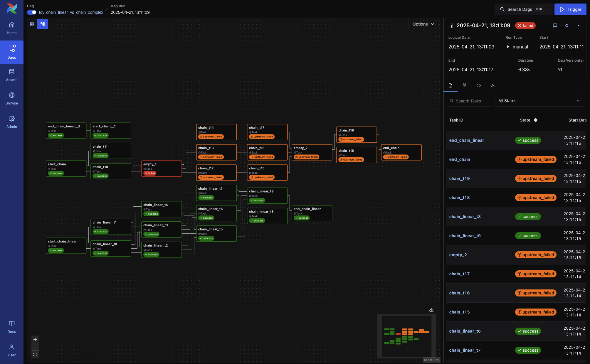Switch to the code tab

tap(479, 85)
